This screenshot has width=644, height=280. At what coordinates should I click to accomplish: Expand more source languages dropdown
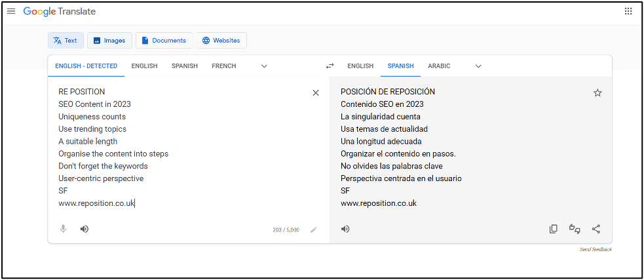click(x=264, y=66)
